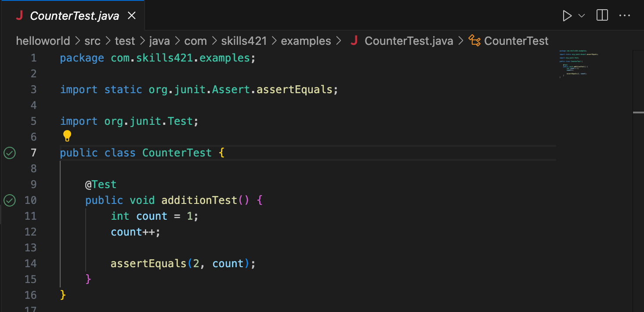Image resolution: width=644 pixels, height=312 pixels.
Task: Click the Java file icon in the tab
Action: 19,16
